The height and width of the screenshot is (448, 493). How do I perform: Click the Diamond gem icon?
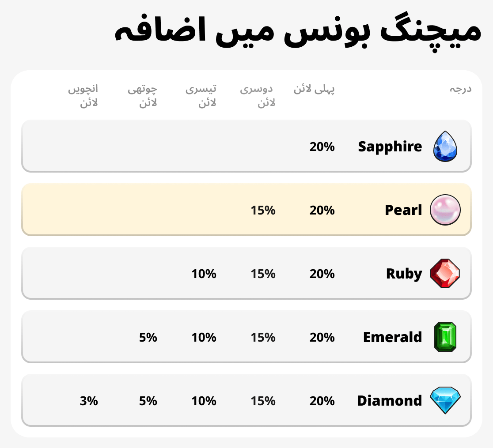coord(445,400)
